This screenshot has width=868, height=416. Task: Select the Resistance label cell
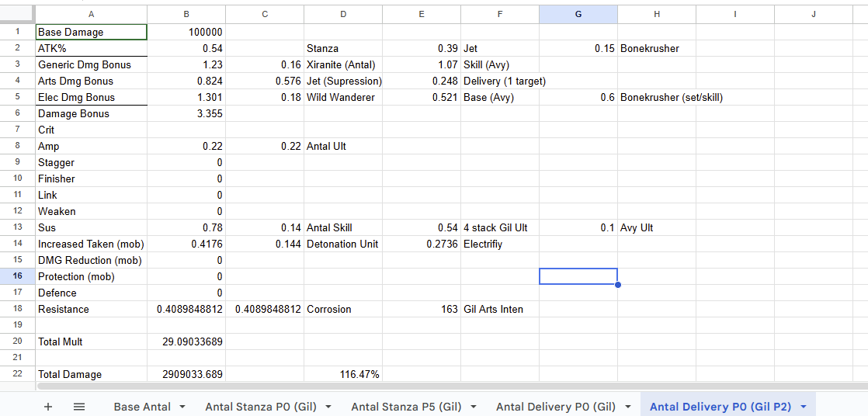(x=92, y=309)
